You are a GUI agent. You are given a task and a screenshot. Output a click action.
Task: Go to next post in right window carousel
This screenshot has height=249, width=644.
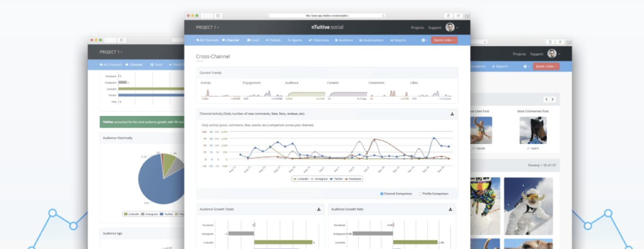point(553,99)
